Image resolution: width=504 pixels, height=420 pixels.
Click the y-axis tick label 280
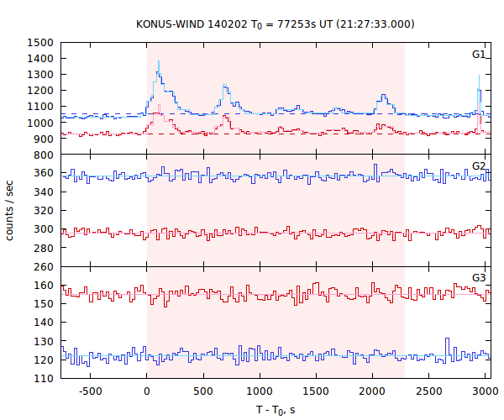[44, 248]
